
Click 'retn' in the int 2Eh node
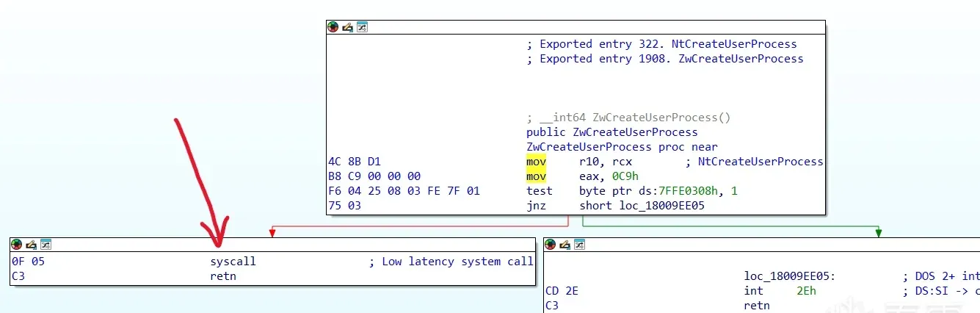pos(757,306)
